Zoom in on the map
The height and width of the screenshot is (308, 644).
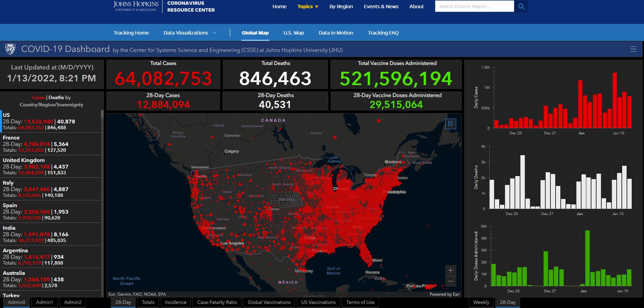coord(450,270)
